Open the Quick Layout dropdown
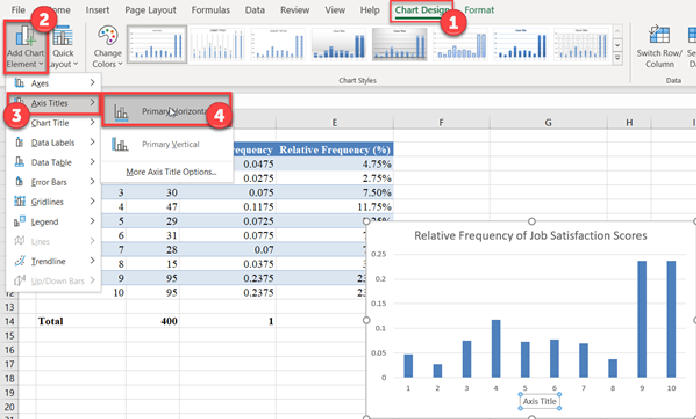The height and width of the screenshot is (419, 696). click(x=63, y=47)
